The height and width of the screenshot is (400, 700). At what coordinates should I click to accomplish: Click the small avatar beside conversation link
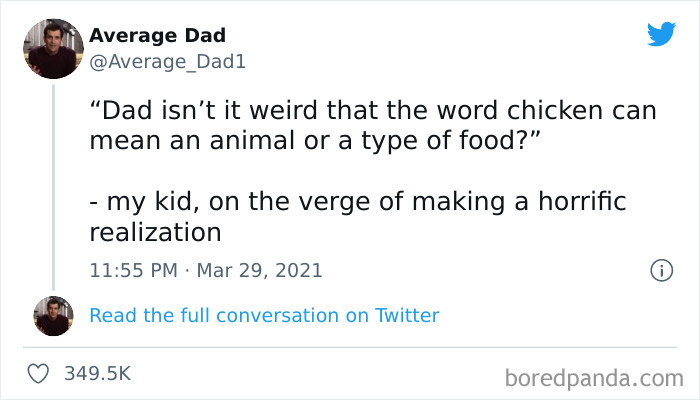click(x=53, y=315)
